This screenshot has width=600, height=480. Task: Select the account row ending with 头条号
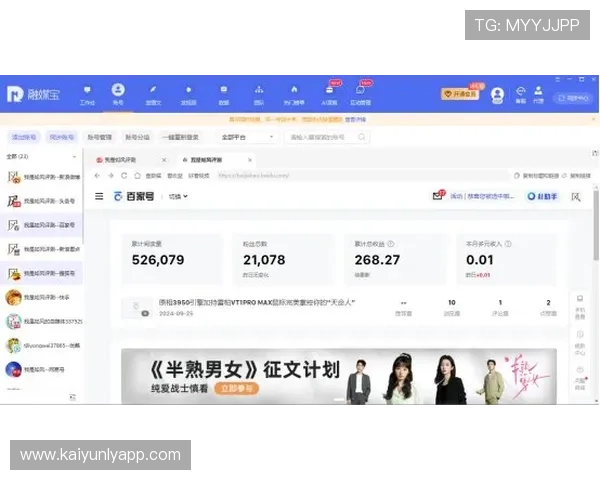pyautogui.click(x=41, y=201)
